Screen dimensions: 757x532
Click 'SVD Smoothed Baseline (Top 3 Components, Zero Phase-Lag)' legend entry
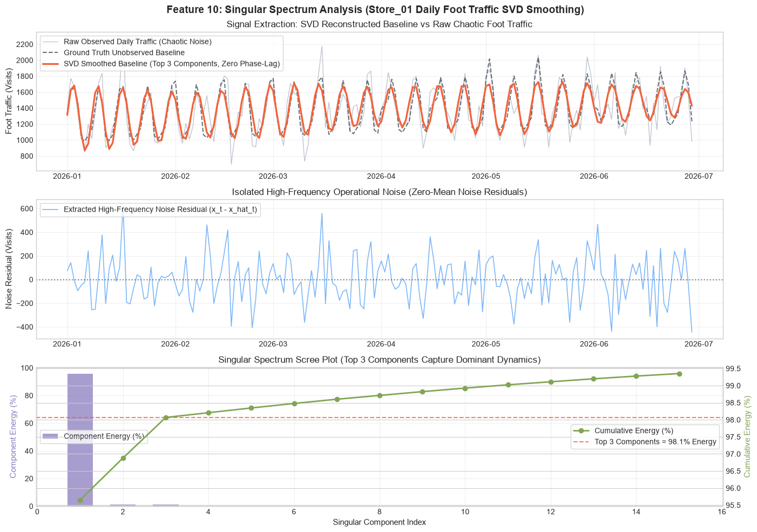[x=172, y=64]
